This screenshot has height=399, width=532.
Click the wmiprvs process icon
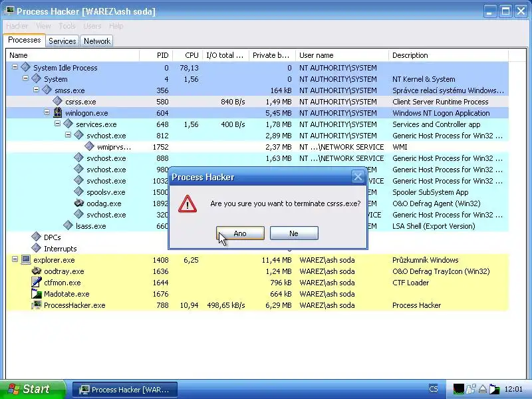point(89,146)
